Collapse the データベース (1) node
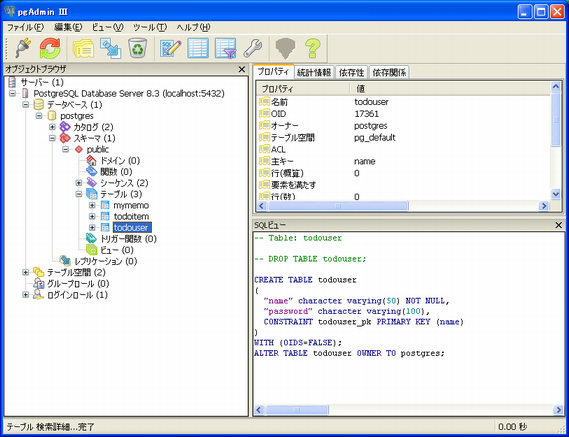The width and height of the screenshot is (569, 437). click(25, 105)
